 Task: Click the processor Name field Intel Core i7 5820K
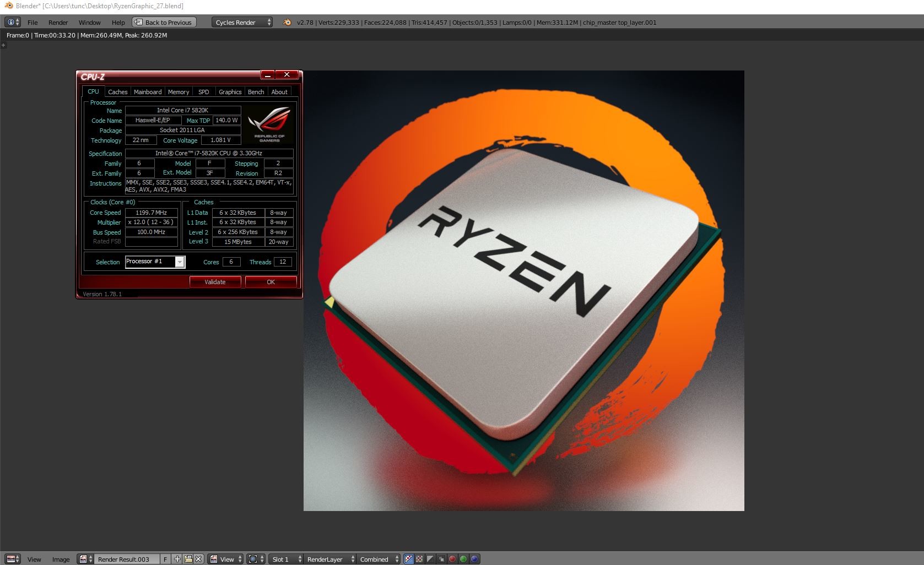(183, 110)
